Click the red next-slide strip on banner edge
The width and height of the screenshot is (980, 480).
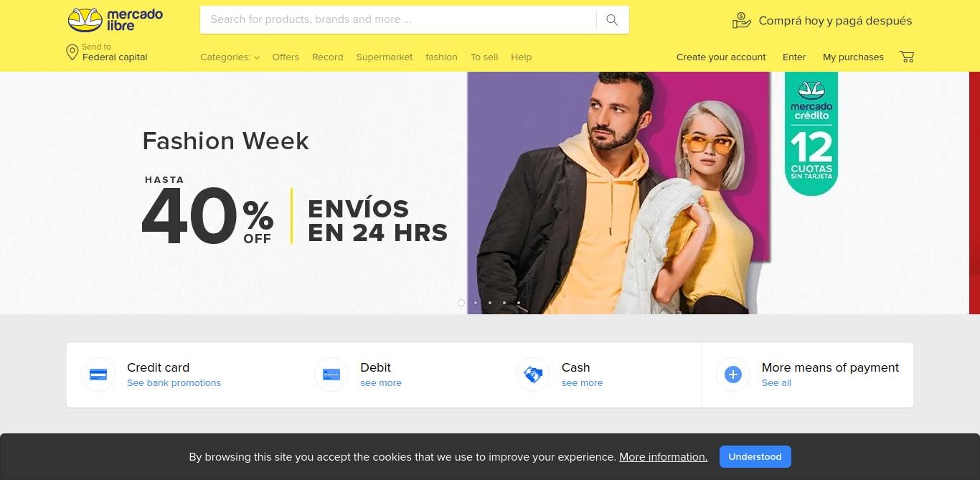click(x=974, y=193)
